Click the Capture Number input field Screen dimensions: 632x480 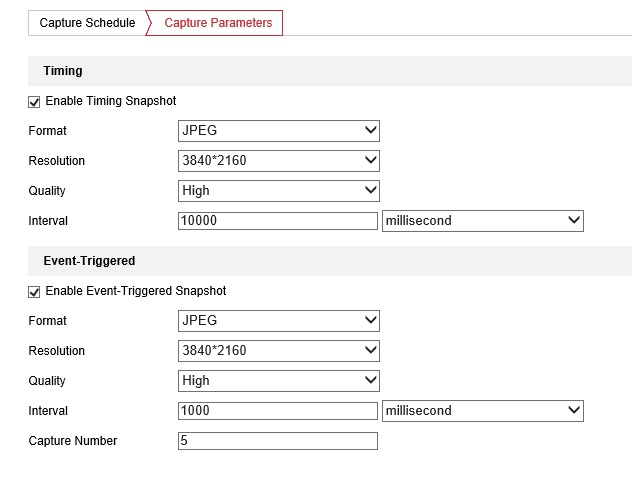(x=278, y=441)
